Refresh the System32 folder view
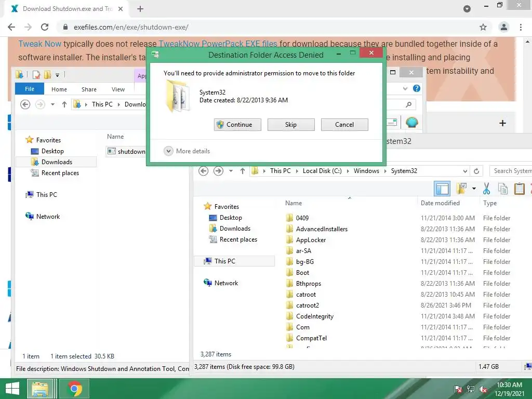The height and width of the screenshot is (399, 532). click(476, 171)
